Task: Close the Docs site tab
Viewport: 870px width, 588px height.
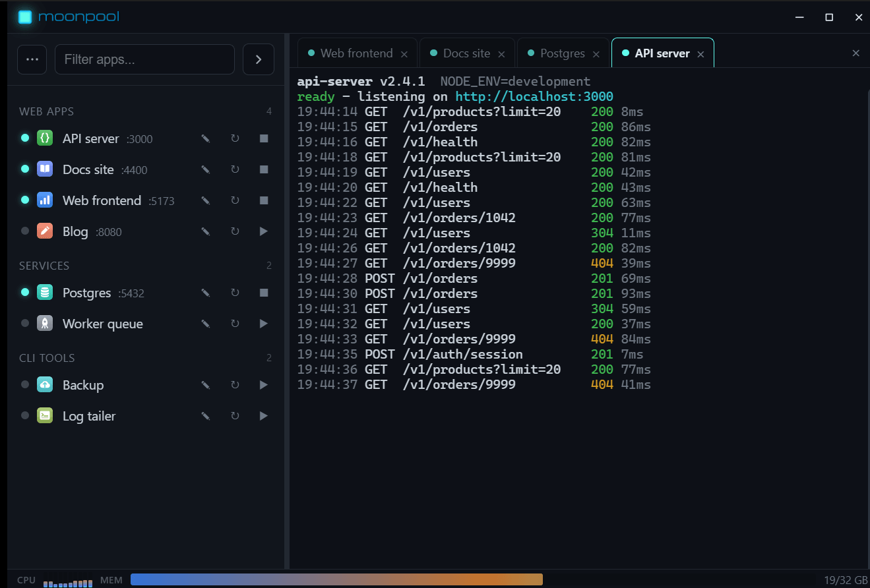Action: 501,54
